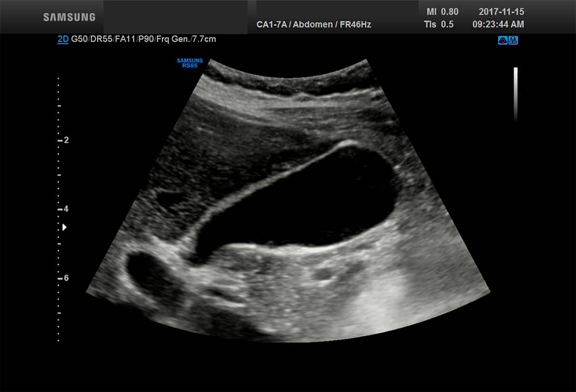
Task: Select the FA11 frame average value
Action: tap(124, 39)
